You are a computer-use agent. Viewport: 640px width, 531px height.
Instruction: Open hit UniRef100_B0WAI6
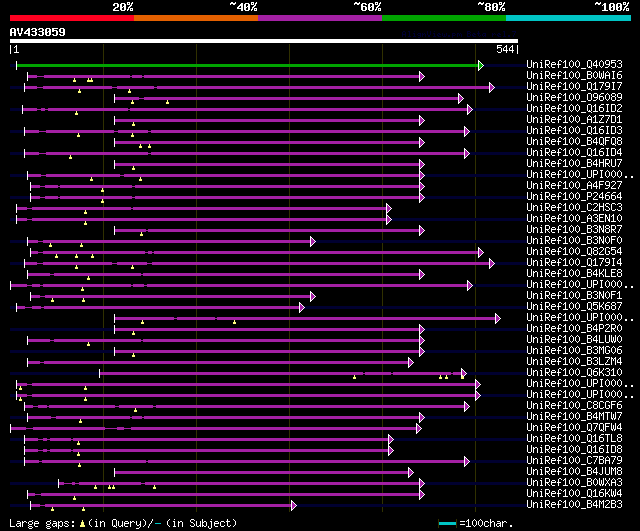point(574,75)
